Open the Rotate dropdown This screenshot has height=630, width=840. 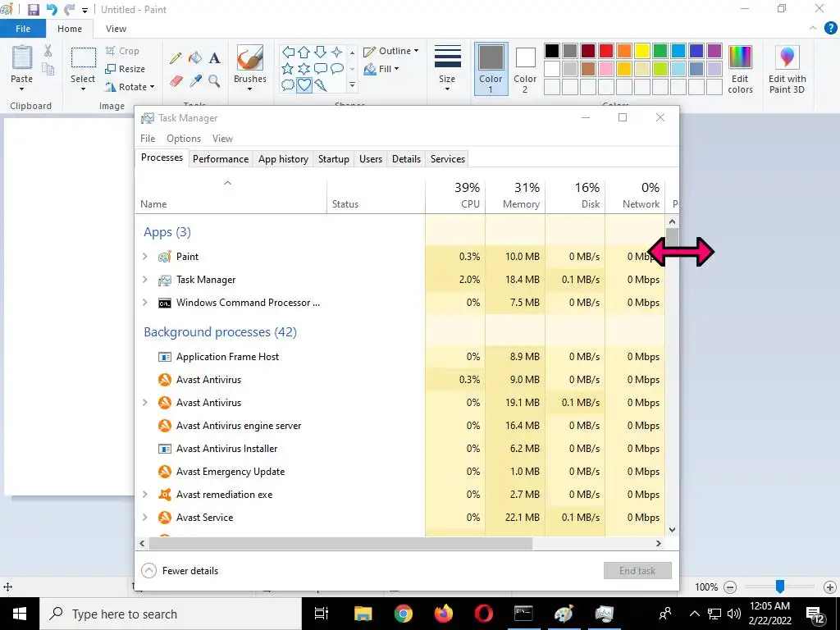130,87
